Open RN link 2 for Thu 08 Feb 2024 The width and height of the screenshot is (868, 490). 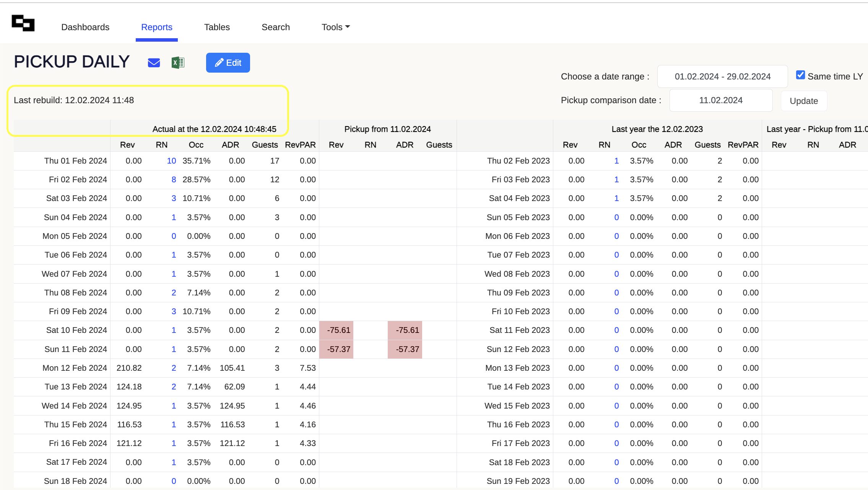pos(174,293)
